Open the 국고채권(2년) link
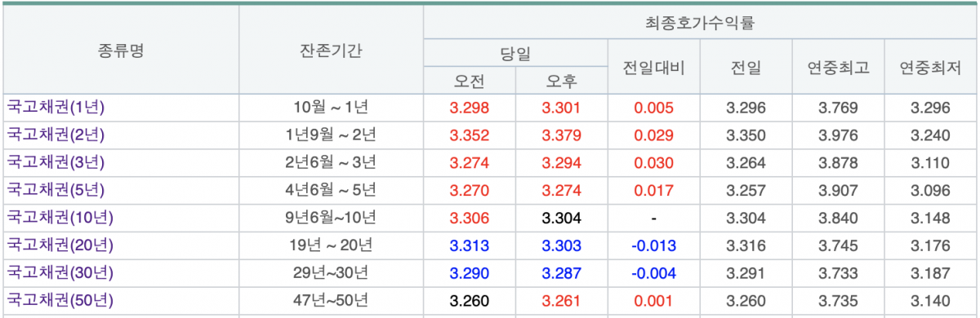980x318 pixels. point(56,135)
